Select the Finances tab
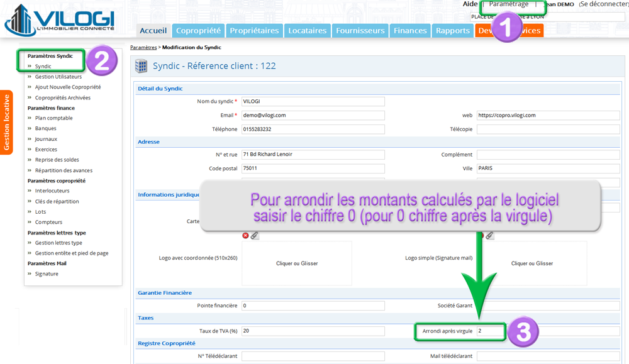The image size is (629, 364). tap(410, 30)
